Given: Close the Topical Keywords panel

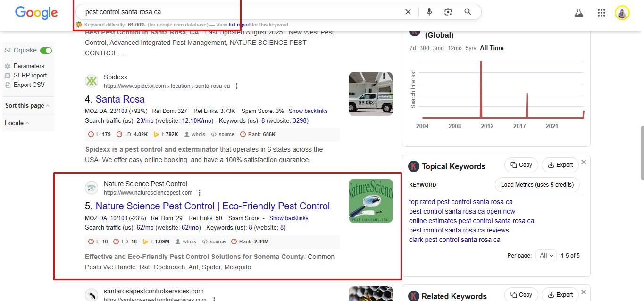Looking at the screenshot, I should pos(584,162).
